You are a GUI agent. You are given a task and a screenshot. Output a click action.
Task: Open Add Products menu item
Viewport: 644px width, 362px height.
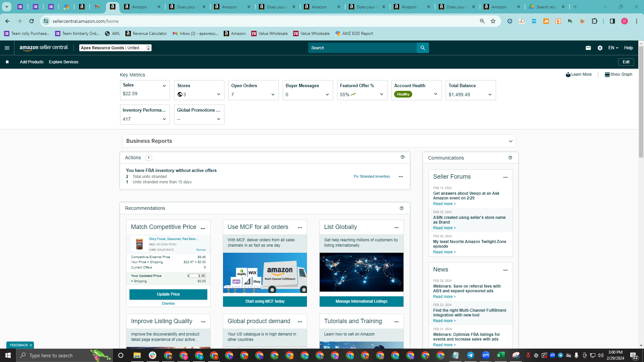pyautogui.click(x=32, y=62)
